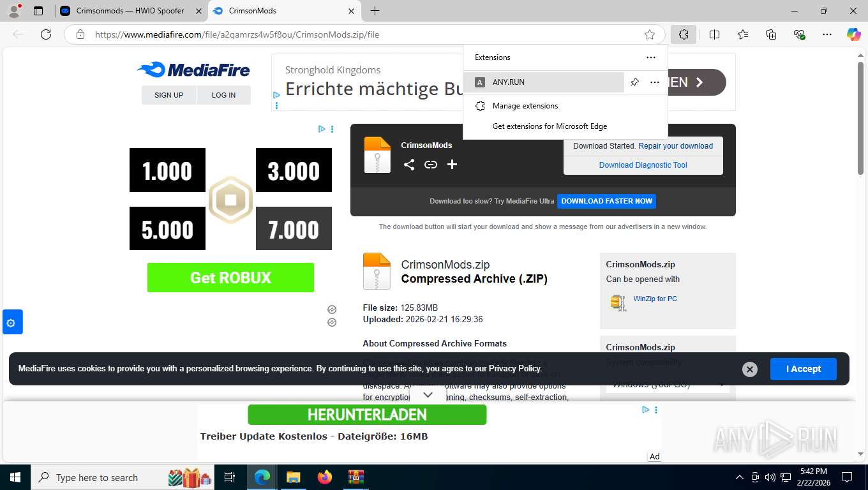
Task: Open Extensions panel more options
Action: (651, 57)
